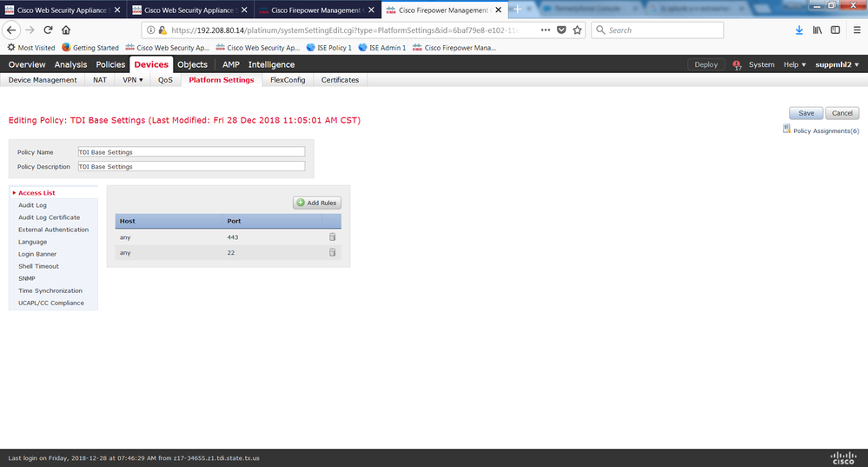Close the first Cisco Web Security Appliance tab

pyautogui.click(x=116, y=10)
